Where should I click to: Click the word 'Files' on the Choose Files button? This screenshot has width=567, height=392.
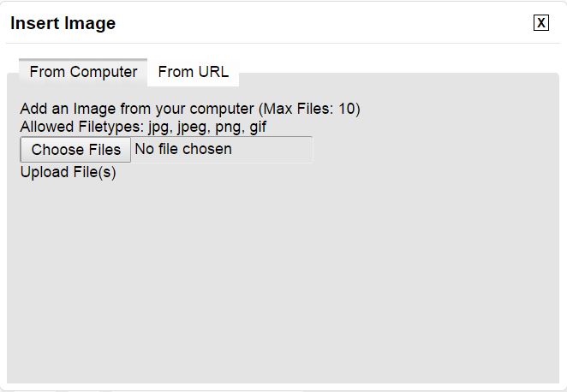coord(104,150)
